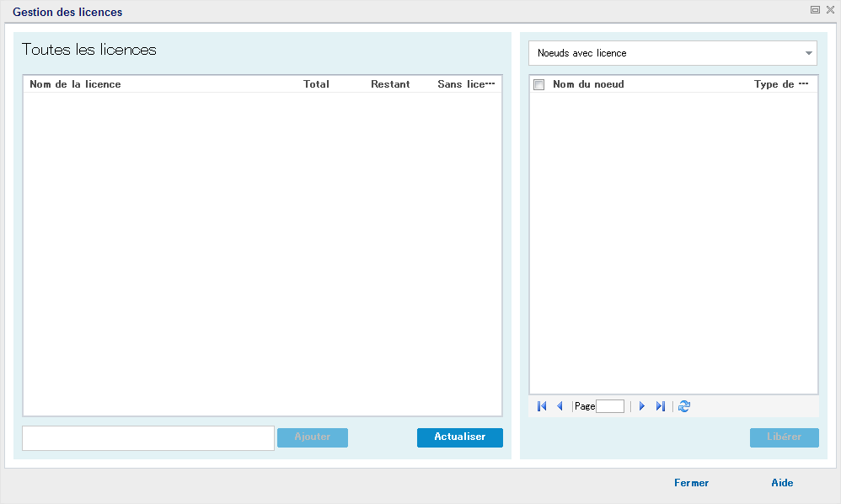Sort by Total column header

tap(316, 84)
